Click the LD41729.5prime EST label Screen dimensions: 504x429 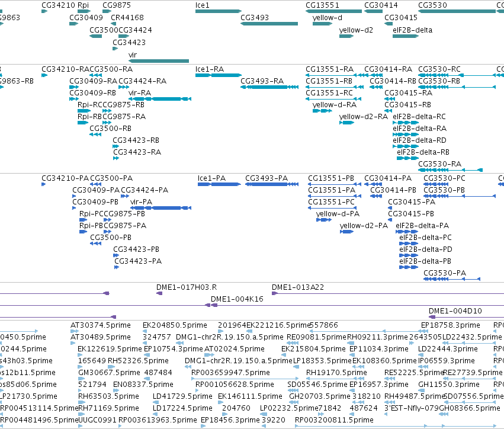[x=182, y=396]
